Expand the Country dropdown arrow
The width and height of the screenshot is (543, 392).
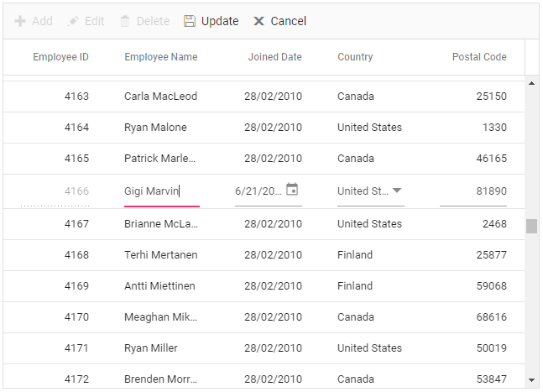(x=397, y=191)
